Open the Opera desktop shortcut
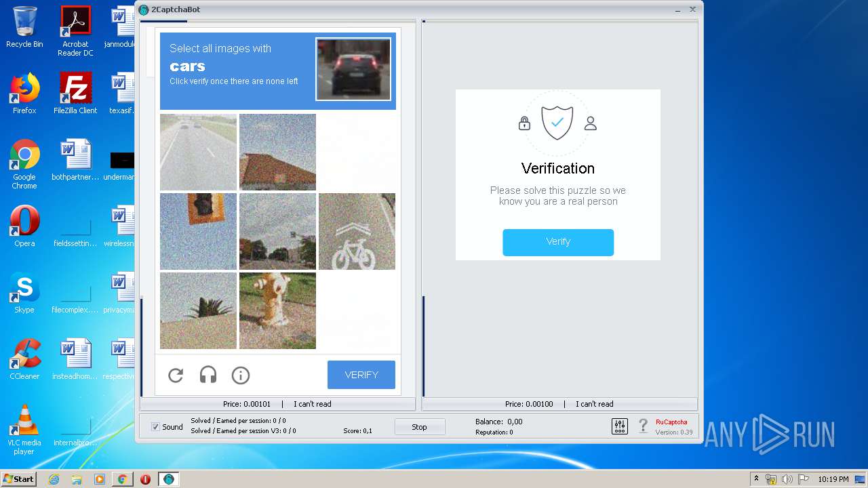Screen dimensions: 868x488 pyautogui.click(x=24, y=226)
